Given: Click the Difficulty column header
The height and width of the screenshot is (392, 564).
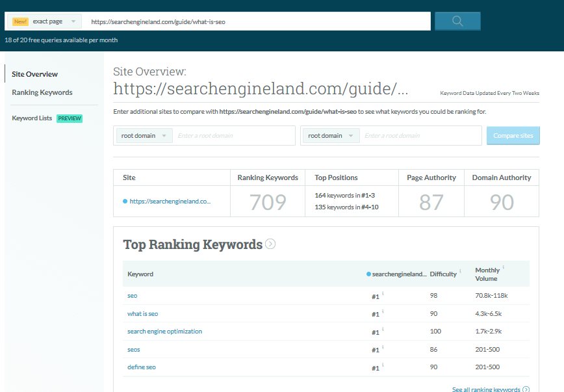Looking at the screenshot, I should [443, 274].
